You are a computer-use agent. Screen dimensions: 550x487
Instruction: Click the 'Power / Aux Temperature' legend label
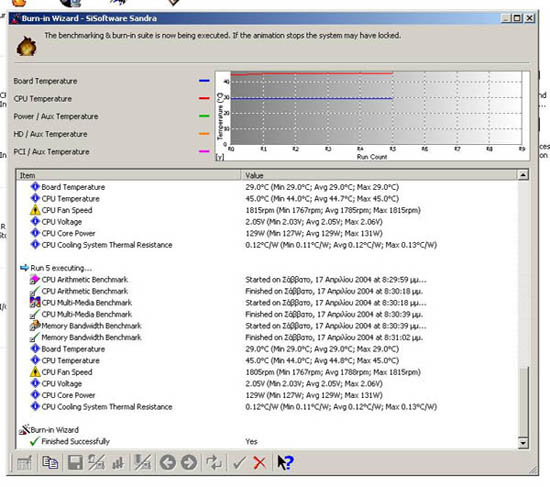pyautogui.click(x=56, y=116)
